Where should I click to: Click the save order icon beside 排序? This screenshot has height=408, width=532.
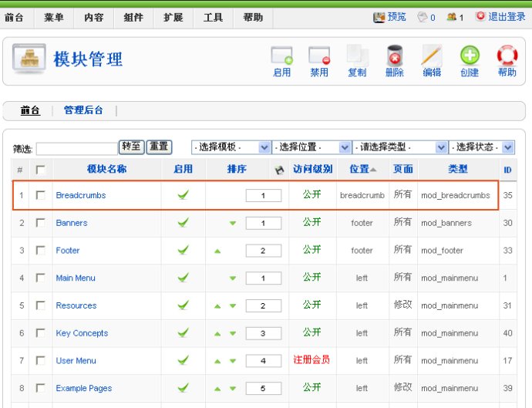click(279, 170)
